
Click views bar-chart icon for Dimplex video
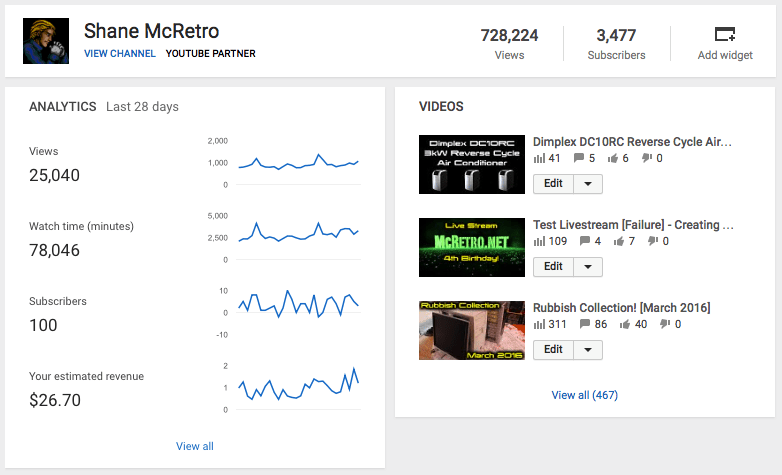click(x=539, y=159)
